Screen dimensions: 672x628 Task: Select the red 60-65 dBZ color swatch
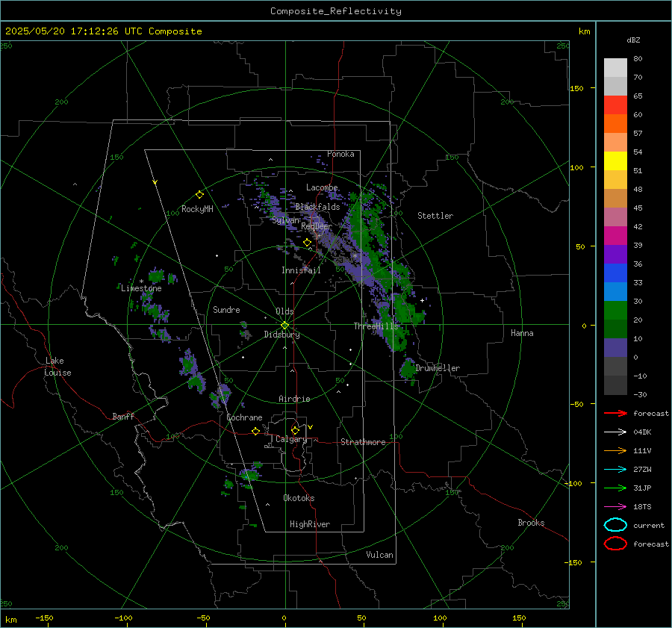[x=615, y=105]
